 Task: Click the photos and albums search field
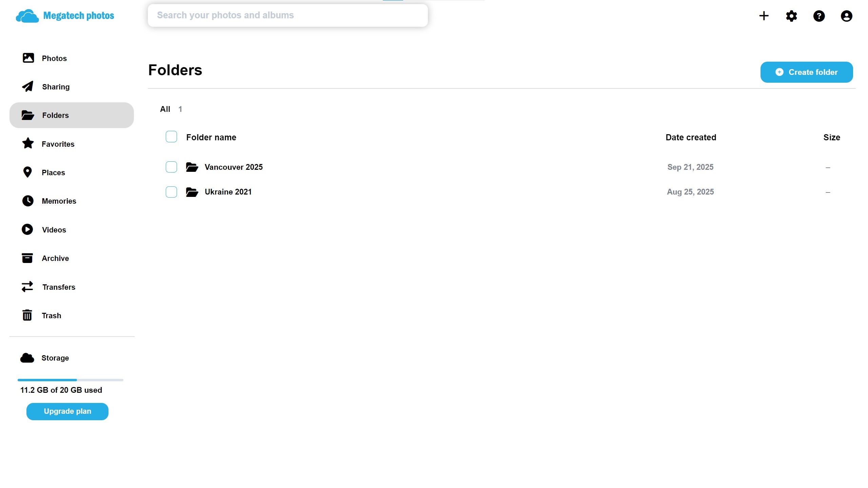[288, 15]
